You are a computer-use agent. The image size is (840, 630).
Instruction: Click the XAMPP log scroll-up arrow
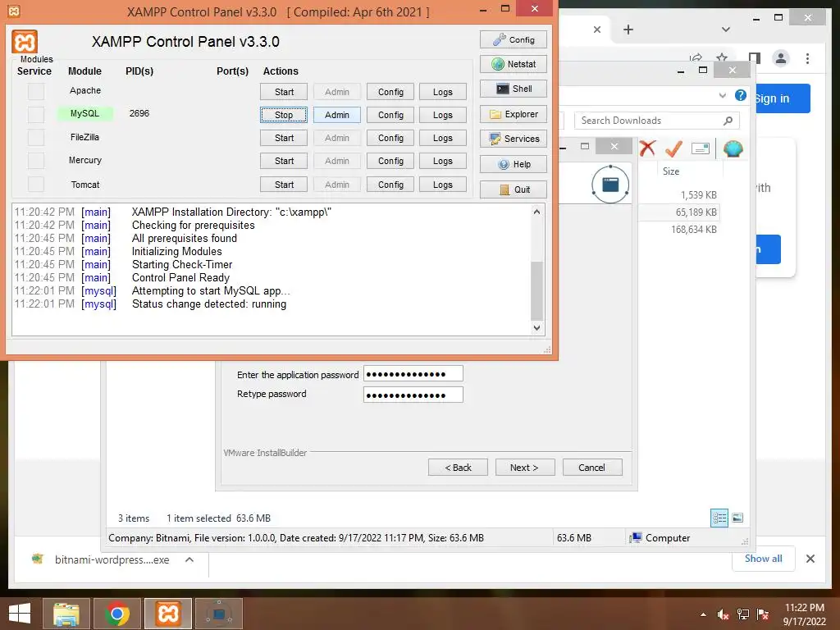click(x=536, y=212)
